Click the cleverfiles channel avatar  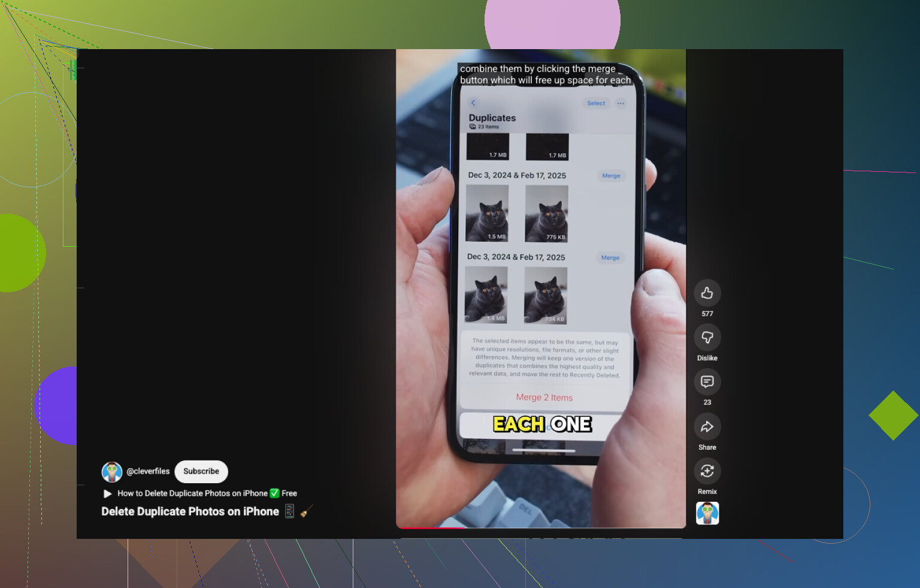pos(112,472)
